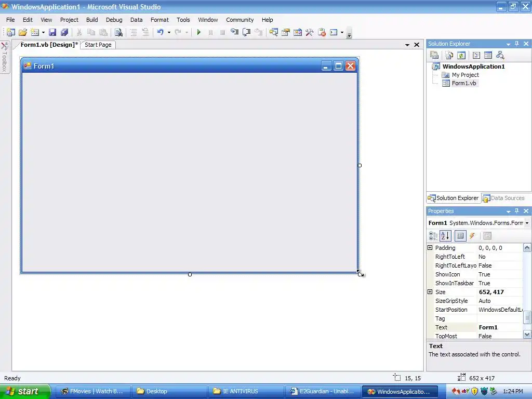Click the New Project toolbar icon
Screen dimensions: 532x399
[11, 32]
